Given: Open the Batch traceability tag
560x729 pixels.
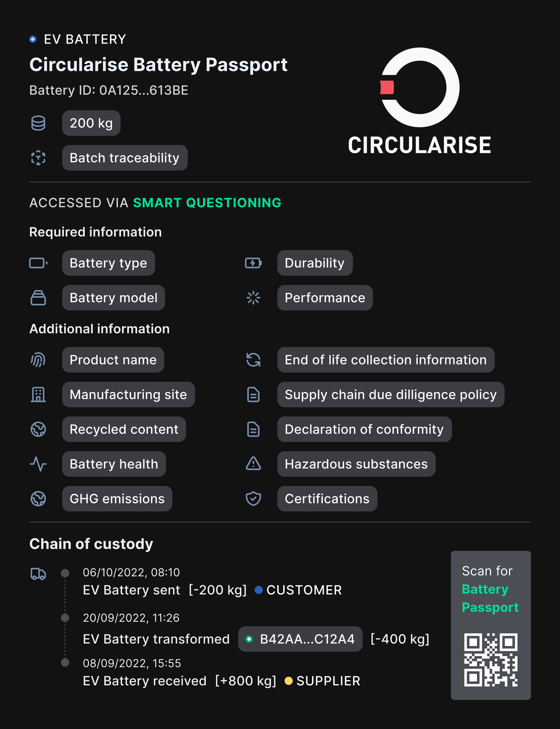Looking at the screenshot, I should [125, 158].
